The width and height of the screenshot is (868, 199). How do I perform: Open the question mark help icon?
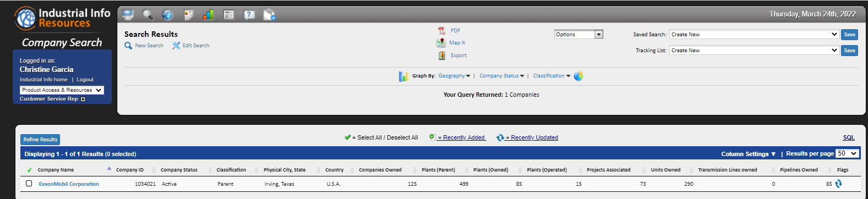click(x=249, y=15)
